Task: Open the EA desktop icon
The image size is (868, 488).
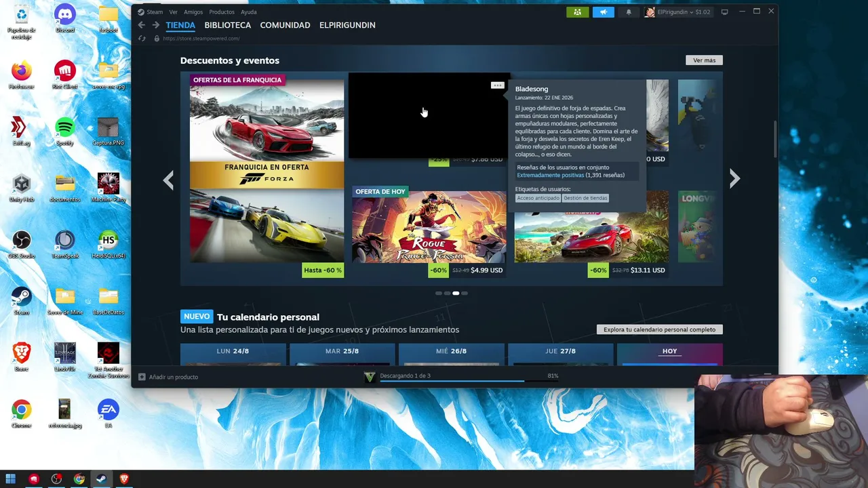Action: pos(108,413)
